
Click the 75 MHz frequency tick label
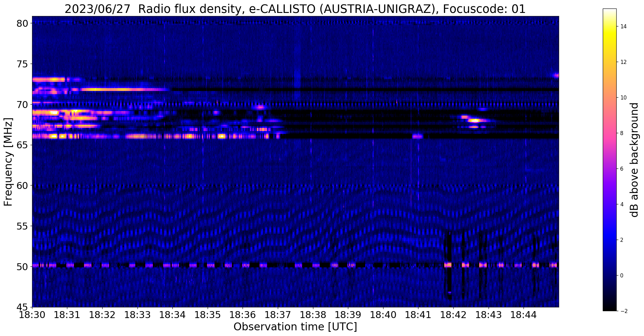click(22, 64)
